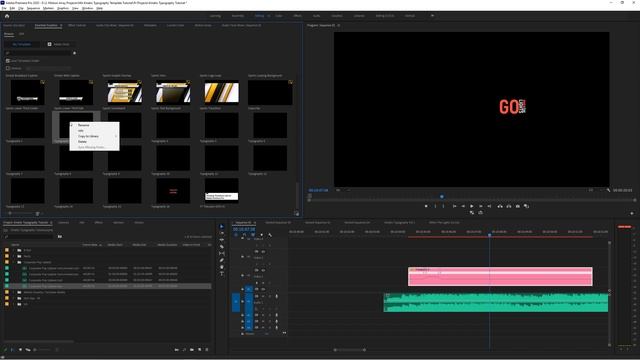This screenshot has width=640, height=360.
Task: Switch Project panel to Freeform View
Action: coord(28,349)
